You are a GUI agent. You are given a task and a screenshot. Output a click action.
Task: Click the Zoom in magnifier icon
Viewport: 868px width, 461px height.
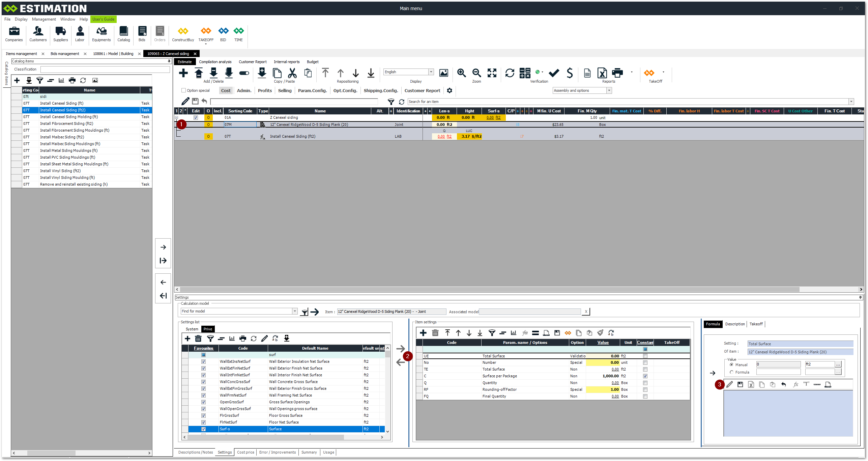click(461, 73)
